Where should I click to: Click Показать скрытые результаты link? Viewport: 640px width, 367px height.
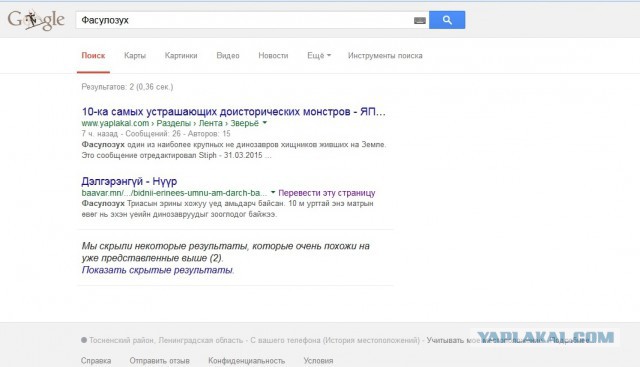[157, 270]
